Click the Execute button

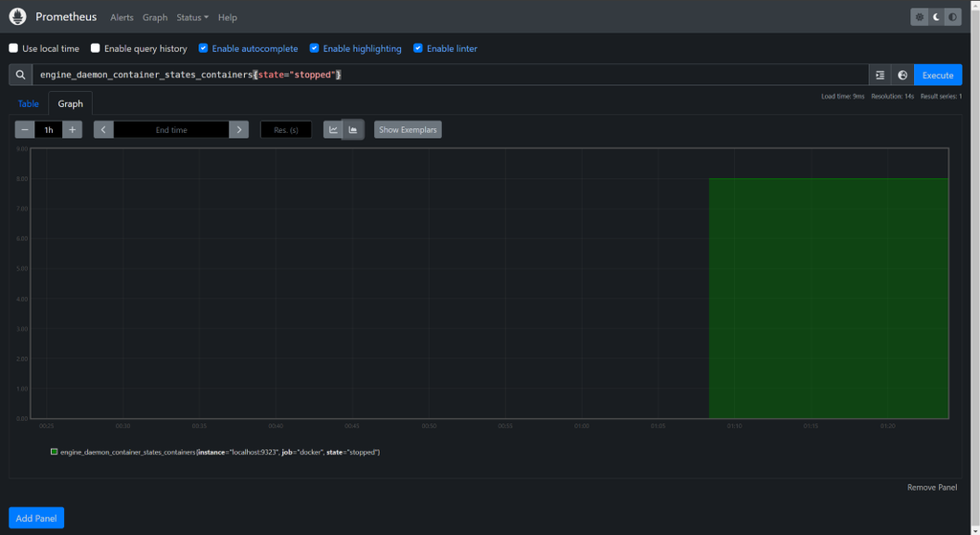[938, 75]
